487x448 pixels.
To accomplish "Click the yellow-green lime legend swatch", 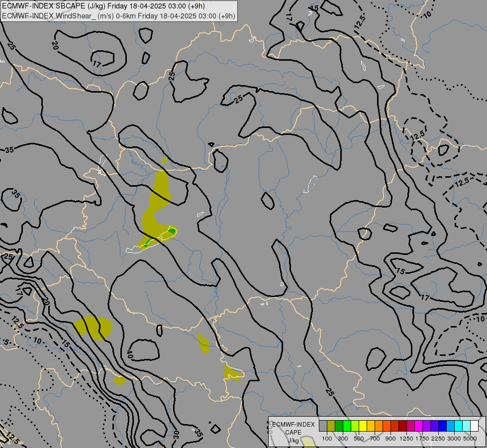I will click(355, 426).
